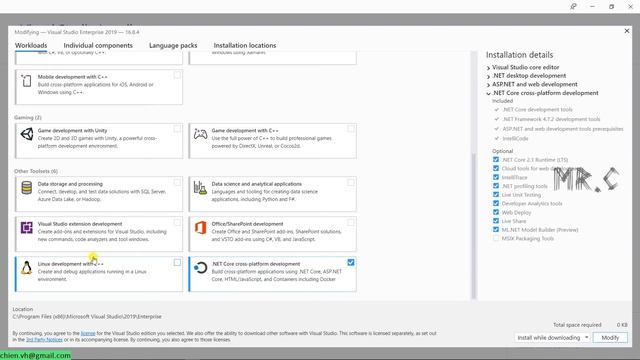Viewport: 640px width, 360px height.
Task: Expand ASP.NET and web development details
Action: (488, 85)
